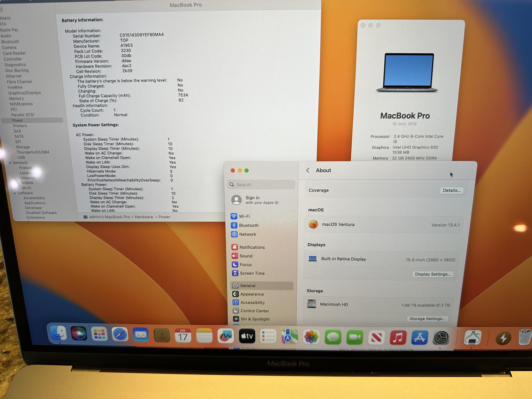Open Launchpad in the Dock

click(x=99, y=335)
